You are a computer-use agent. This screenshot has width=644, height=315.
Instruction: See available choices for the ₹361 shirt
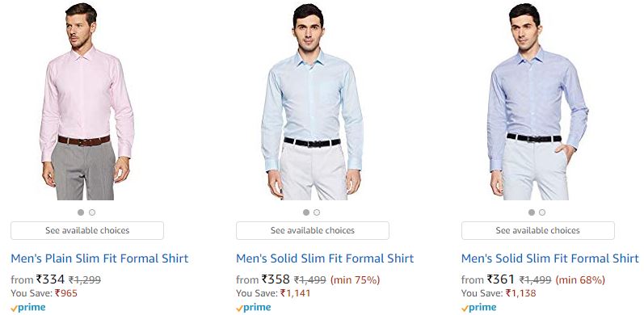click(x=538, y=230)
